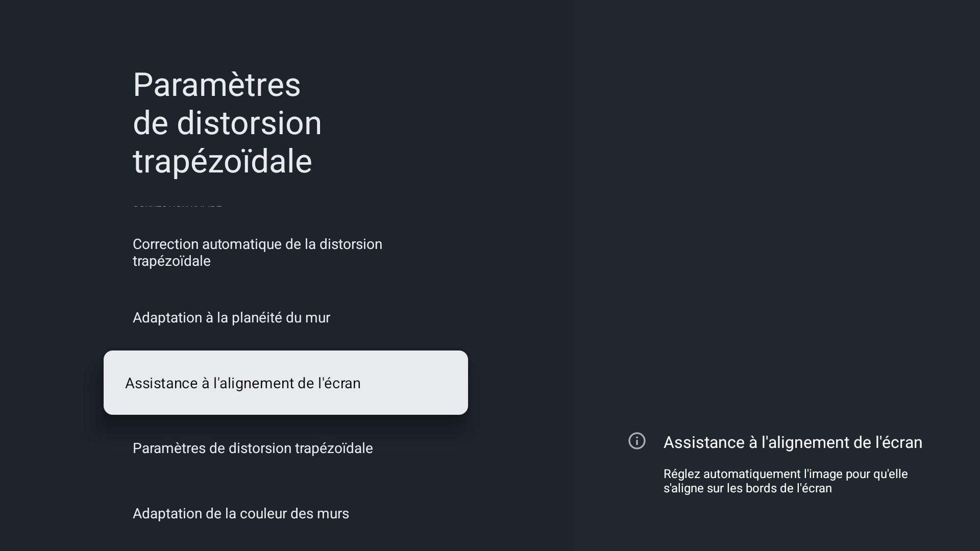Viewport: 980px width, 551px height.
Task: Go to wall color adaptation setting
Action: pyautogui.click(x=240, y=514)
